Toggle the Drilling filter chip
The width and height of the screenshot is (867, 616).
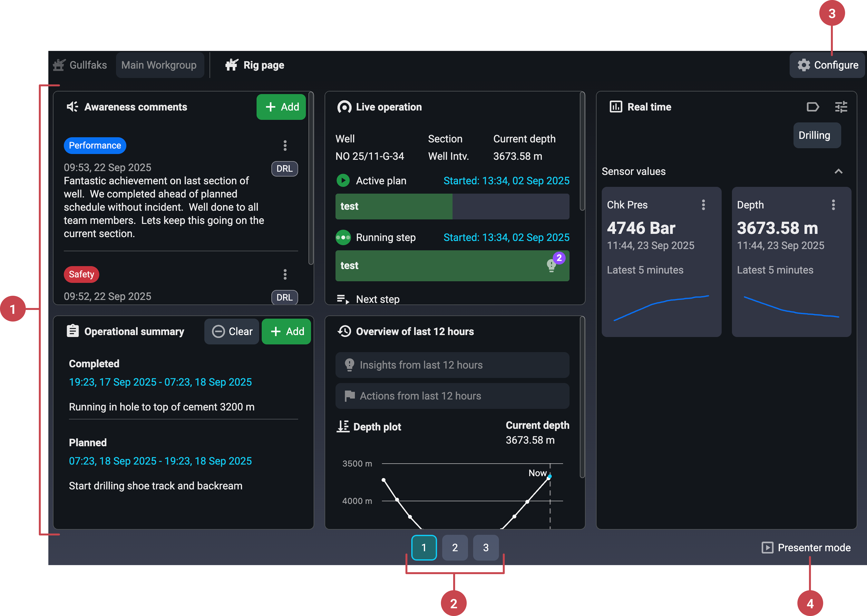817,135
